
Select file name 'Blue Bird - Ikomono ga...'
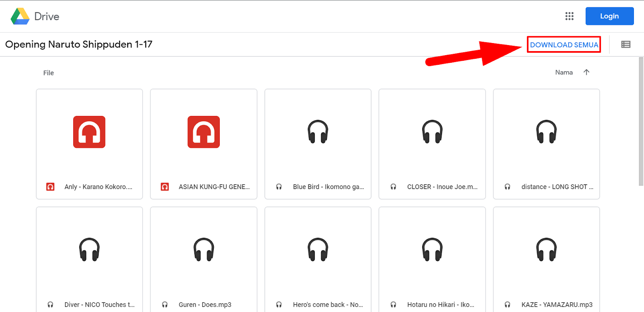click(328, 187)
